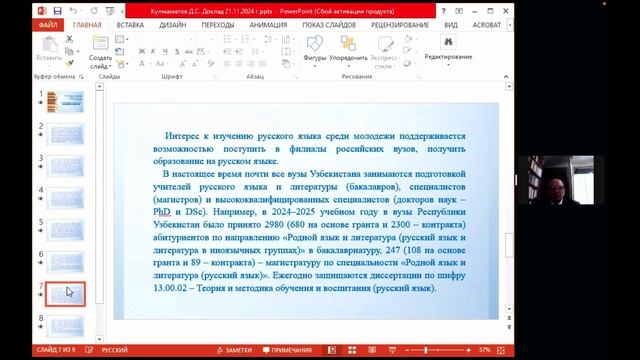This screenshot has height=360, width=640.
Task: Select slide 8 thumbnail
Action: pos(65,326)
